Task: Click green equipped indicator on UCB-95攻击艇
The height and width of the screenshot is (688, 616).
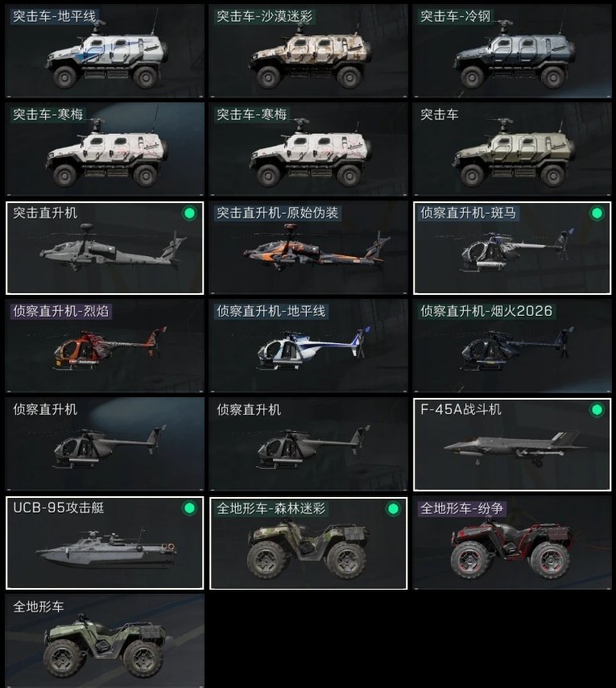Action: pyautogui.click(x=189, y=508)
